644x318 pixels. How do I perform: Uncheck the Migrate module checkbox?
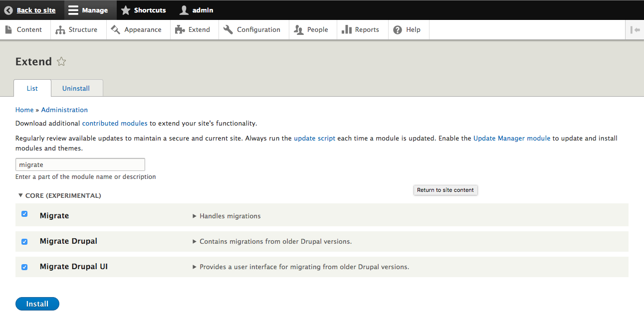24,214
